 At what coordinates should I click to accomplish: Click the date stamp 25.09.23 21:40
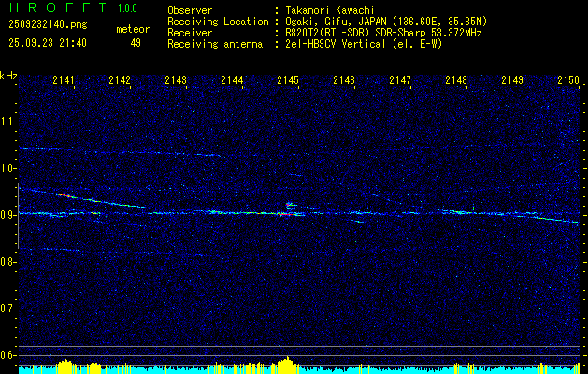[48, 43]
